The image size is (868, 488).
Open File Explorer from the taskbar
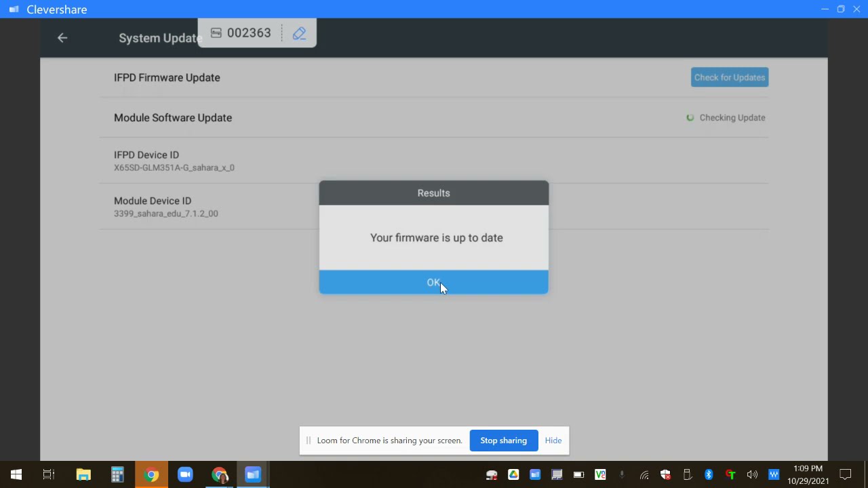pyautogui.click(x=83, y=474)
